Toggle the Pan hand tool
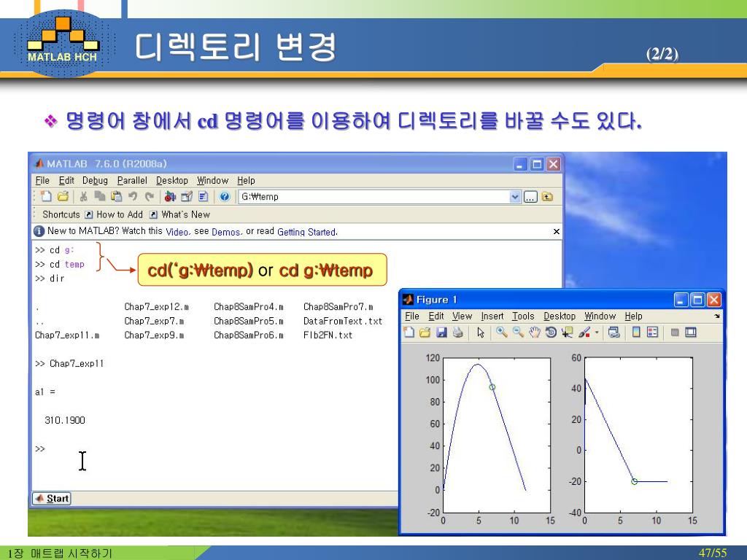Screen dimensions: 747x560 click(x=535, y=332)
